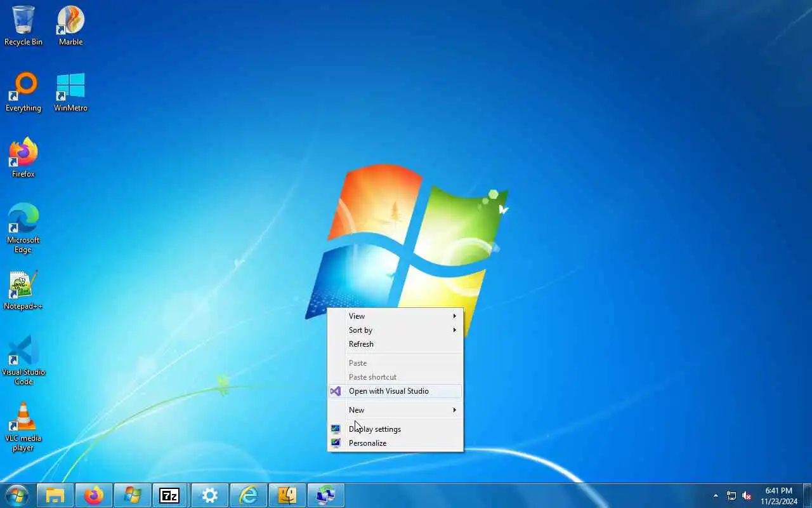Expand the New submenu

(x=395, y=410)
